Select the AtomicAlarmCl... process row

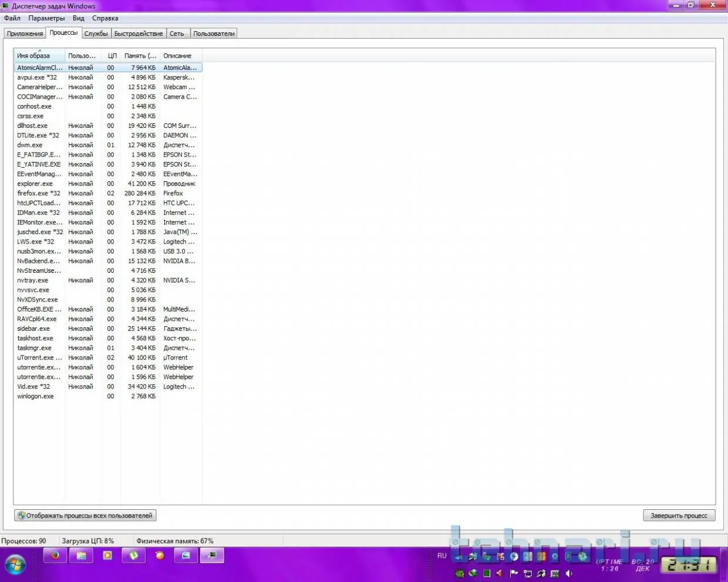click(x=108, y=67)
